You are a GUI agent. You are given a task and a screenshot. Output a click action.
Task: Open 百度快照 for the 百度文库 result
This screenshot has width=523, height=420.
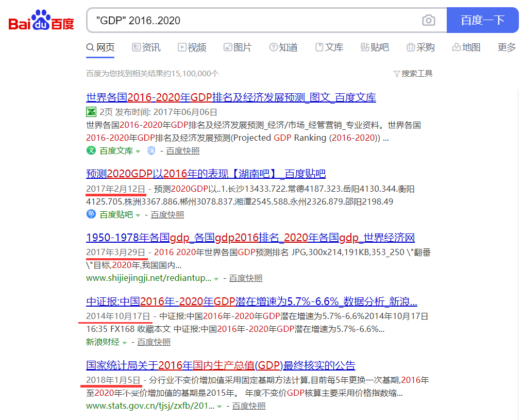coord(183,151)
